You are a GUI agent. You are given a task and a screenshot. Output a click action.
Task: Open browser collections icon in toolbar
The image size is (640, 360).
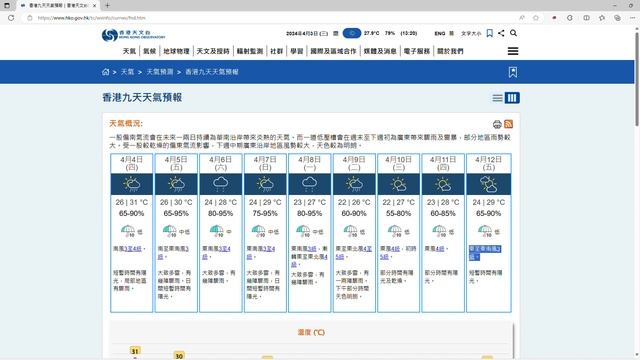point(617,18)
